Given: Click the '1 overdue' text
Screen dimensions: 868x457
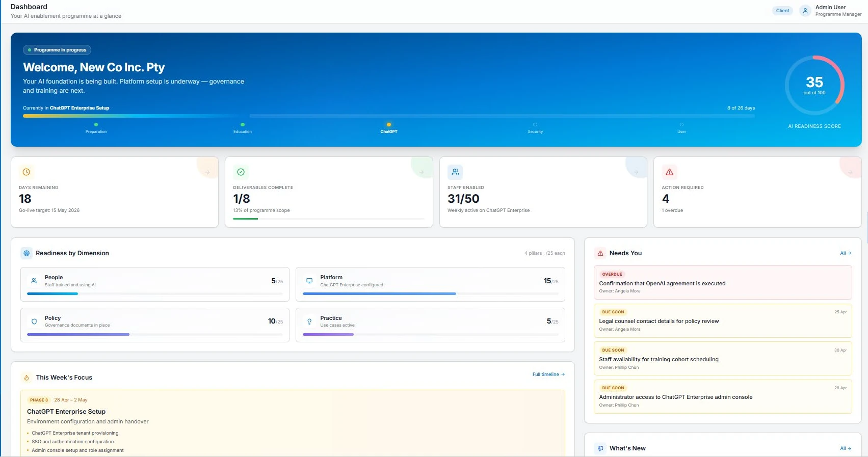Looking at the screenshot, I should 672,210.
